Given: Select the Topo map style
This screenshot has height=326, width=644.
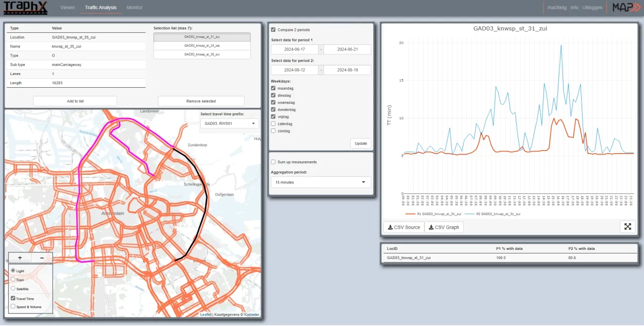Looking at the screenshot, I should [x=13, y=279].
